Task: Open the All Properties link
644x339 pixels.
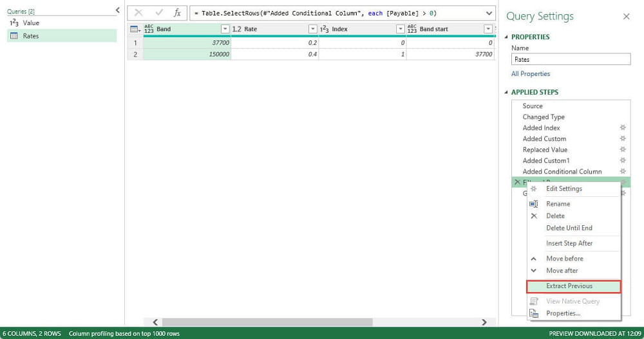Action: click(x=531, y=74)
